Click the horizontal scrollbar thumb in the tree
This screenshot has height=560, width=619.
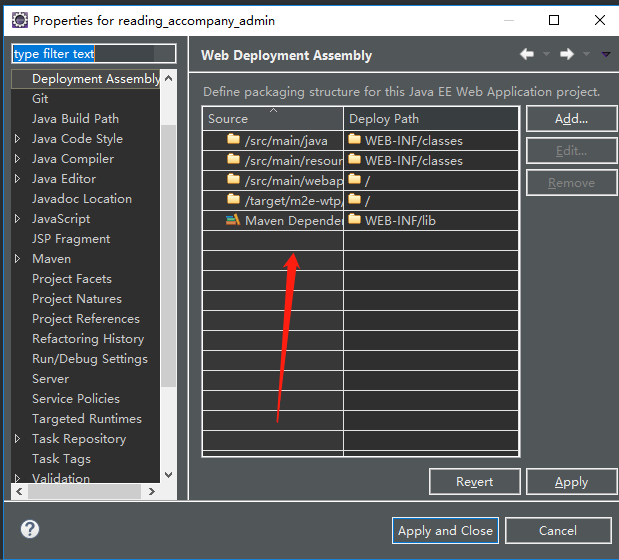[84, 491]
